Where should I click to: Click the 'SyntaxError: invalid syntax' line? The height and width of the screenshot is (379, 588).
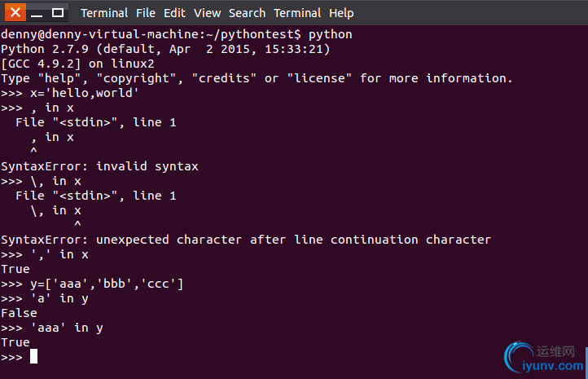click(99, 166)
